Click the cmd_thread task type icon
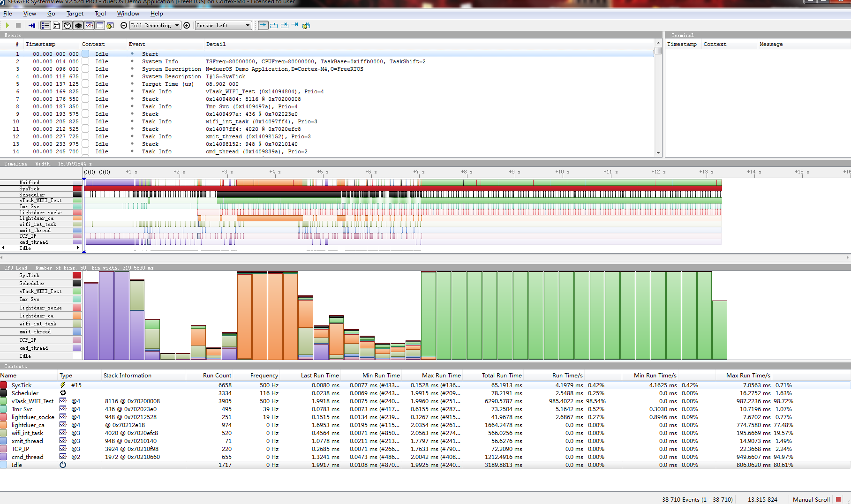851x504 pixels. 63,457
